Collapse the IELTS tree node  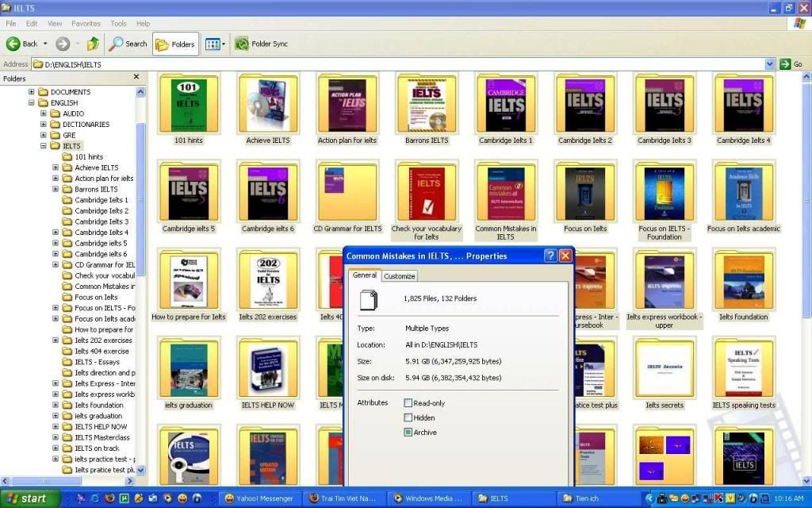[x=44, y=146]
